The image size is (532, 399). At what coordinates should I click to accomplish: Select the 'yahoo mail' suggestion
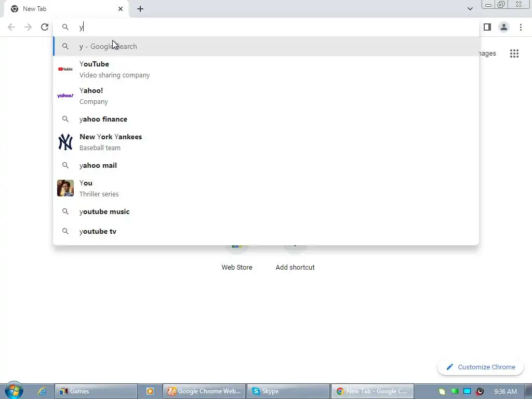click(266, 165)
